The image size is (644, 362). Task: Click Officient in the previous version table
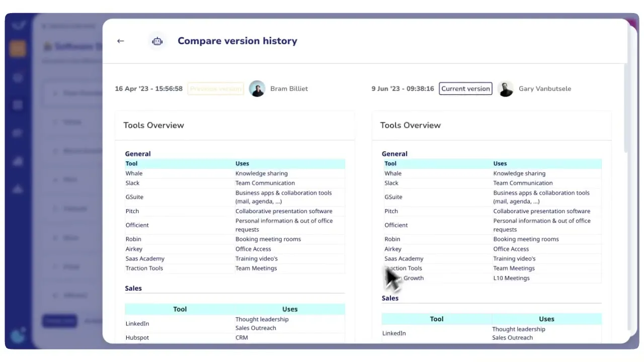[x=137, y=225]
